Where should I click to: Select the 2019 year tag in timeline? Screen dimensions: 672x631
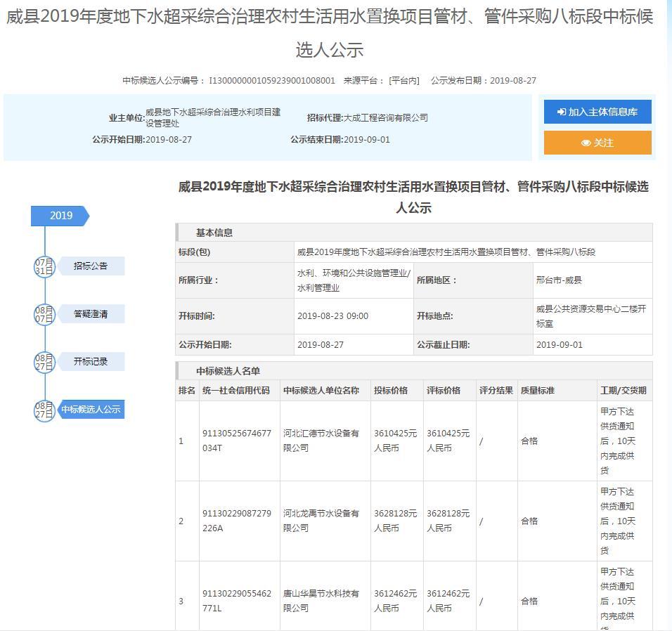tap(60, 216)
